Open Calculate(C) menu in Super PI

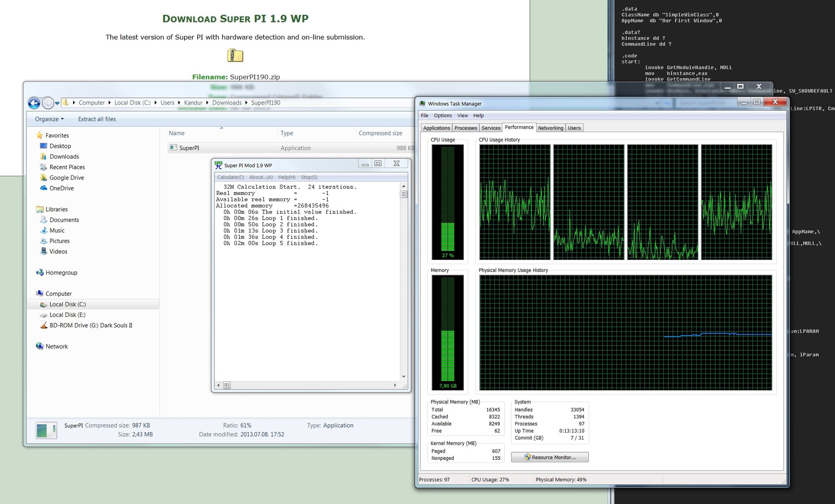230,177
